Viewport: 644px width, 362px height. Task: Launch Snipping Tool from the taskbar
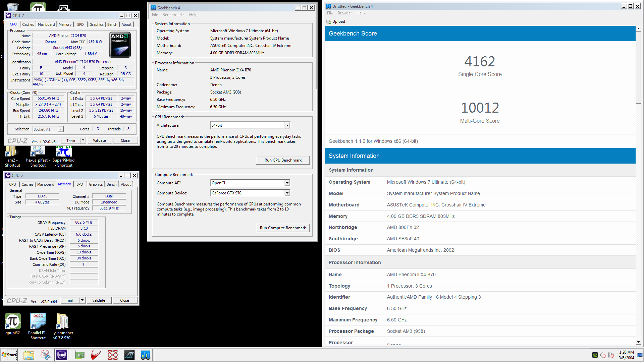pos(45,355)
